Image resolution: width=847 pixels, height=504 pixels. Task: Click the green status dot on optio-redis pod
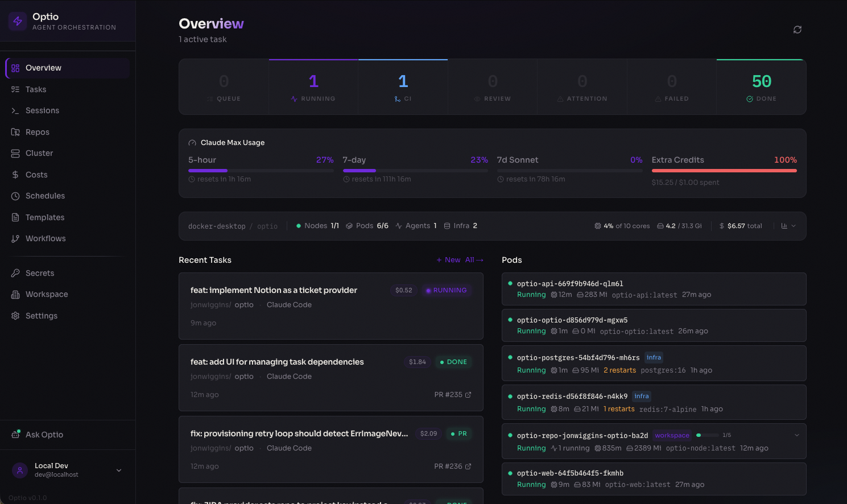[509, 396]
